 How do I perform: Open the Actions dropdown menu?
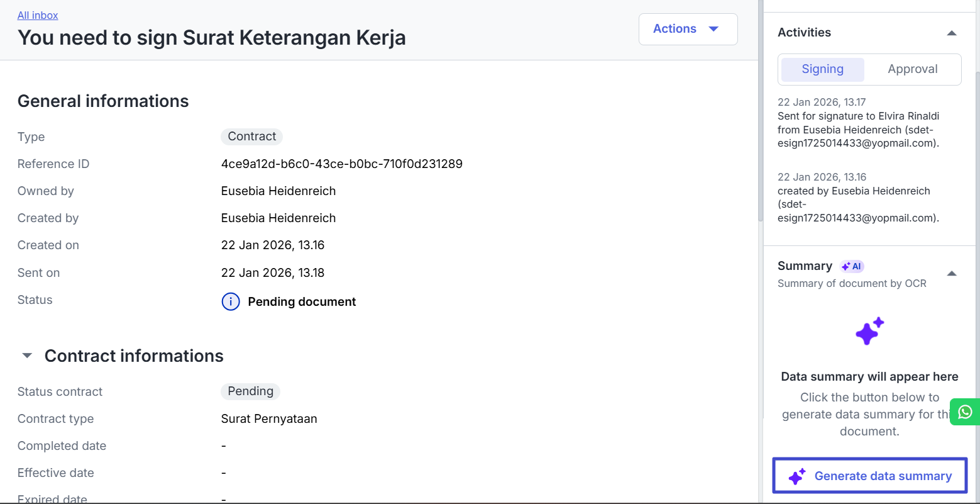(x=688, y=29)
